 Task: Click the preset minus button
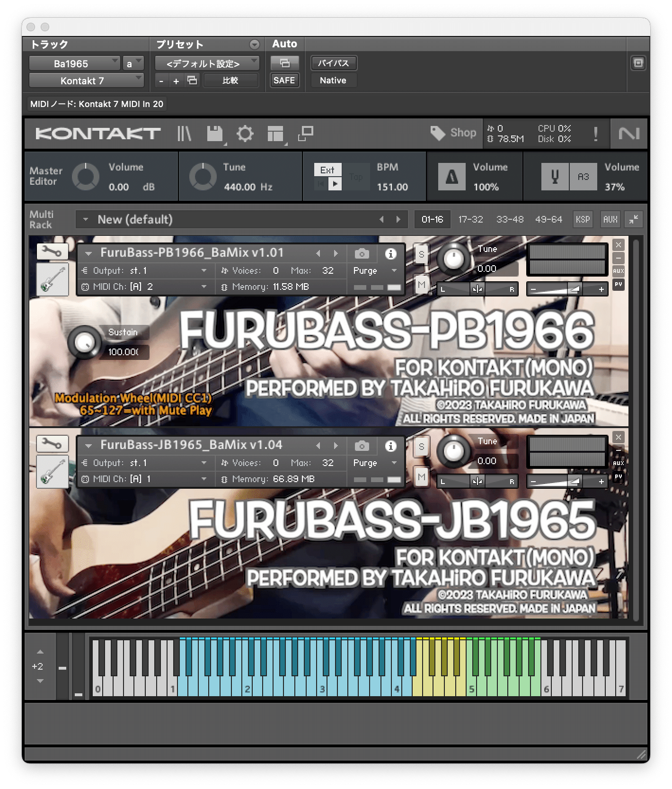click(161, 81)
